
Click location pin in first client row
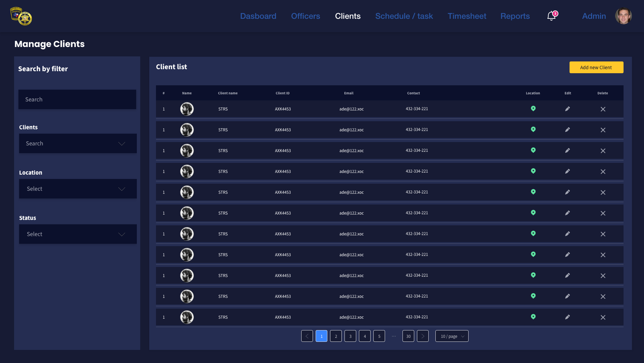pyautogui.click(x=533, y=108)
